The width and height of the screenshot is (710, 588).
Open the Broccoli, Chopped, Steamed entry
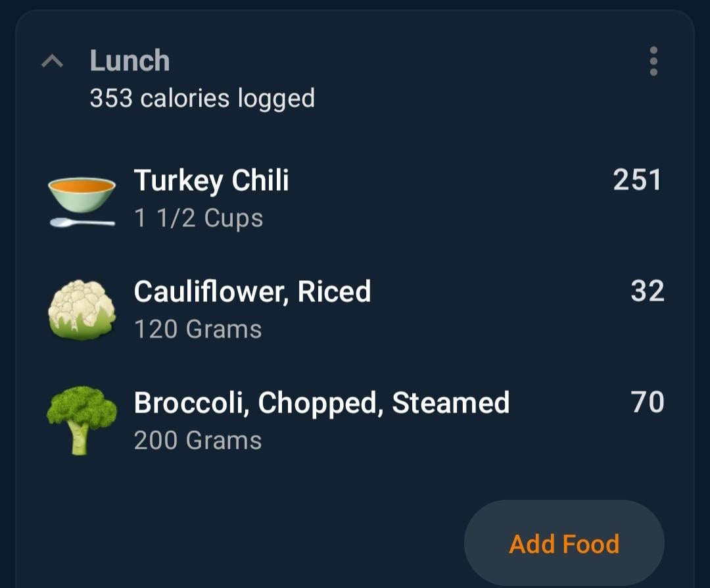click(x=355, y=421)
